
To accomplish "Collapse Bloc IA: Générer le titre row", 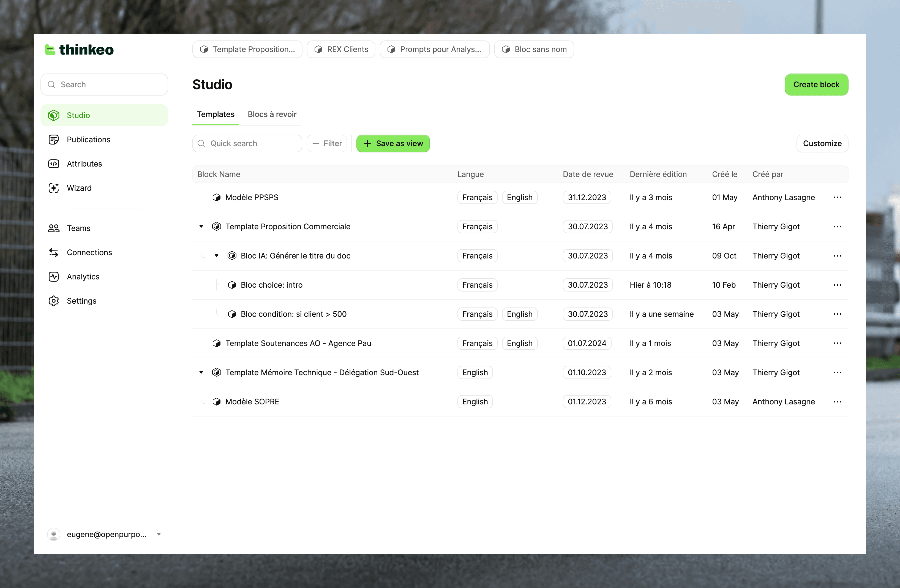I will tap(217, 256).
